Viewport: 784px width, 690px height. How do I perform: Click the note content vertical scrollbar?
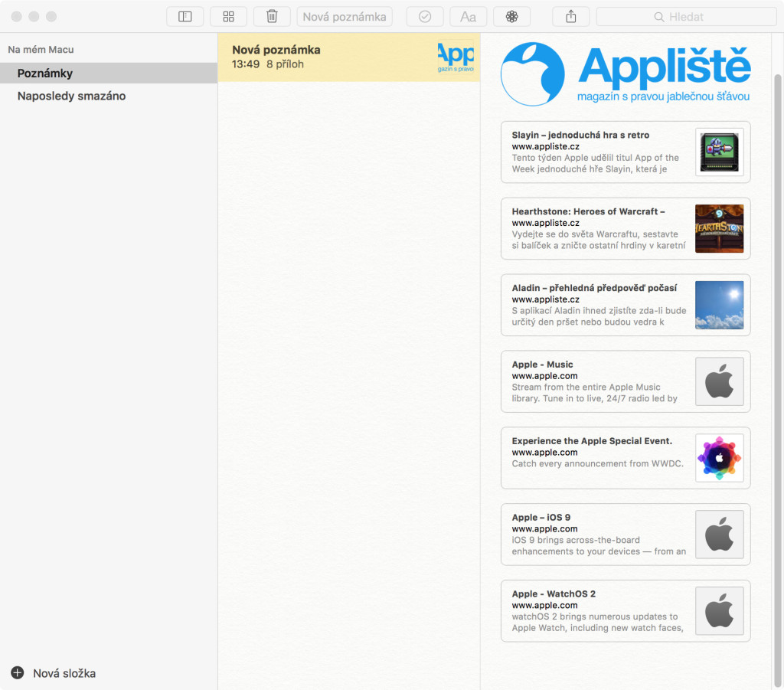pyautogui.click(x=777, y=380)
